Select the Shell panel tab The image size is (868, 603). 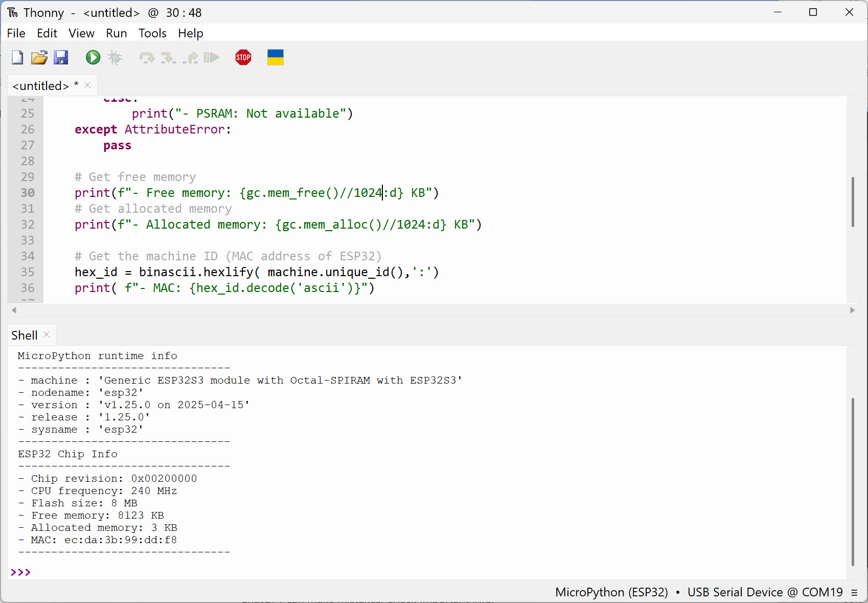[25, 335]
